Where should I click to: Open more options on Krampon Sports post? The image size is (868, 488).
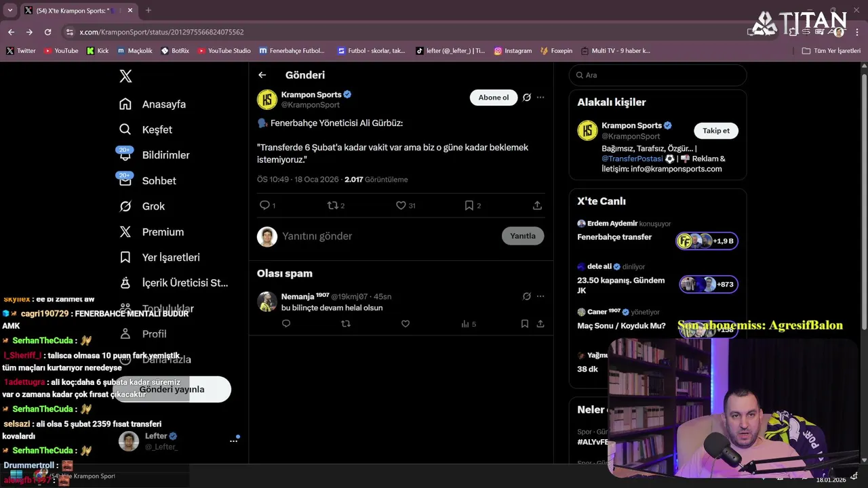coord(540,98)
